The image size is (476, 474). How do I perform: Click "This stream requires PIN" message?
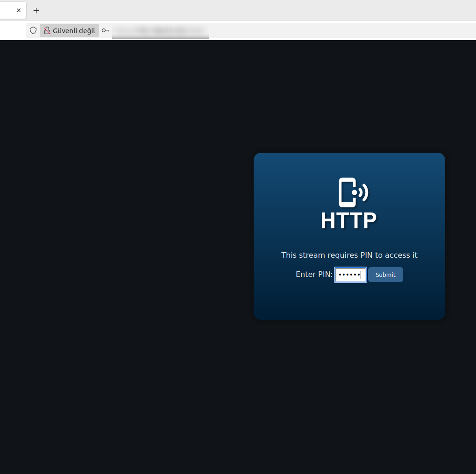coord(349,255)
